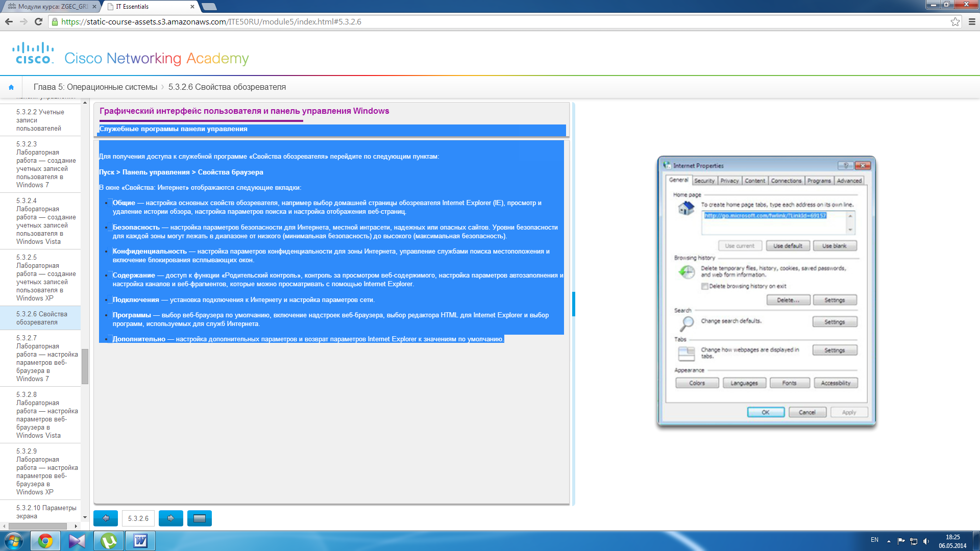Open the Windows Start button
Screen dimensions: 980x551
point(14,541)
